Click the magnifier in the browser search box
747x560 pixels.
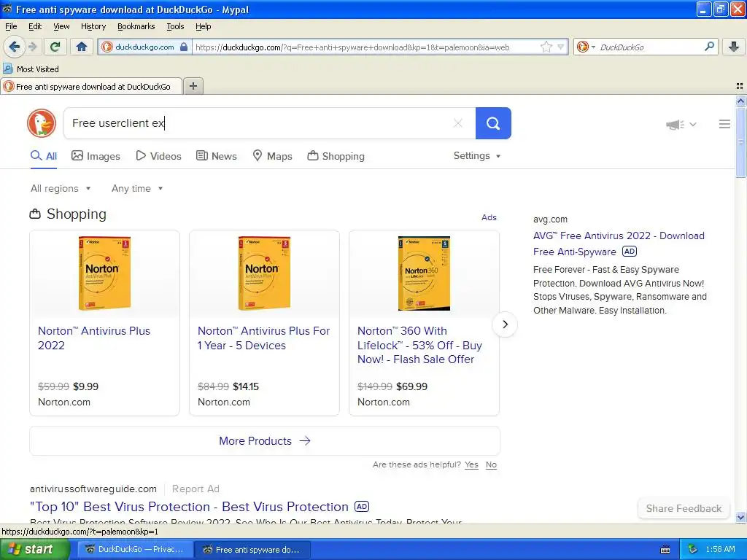pyautogui.click(x=709, y=47)
